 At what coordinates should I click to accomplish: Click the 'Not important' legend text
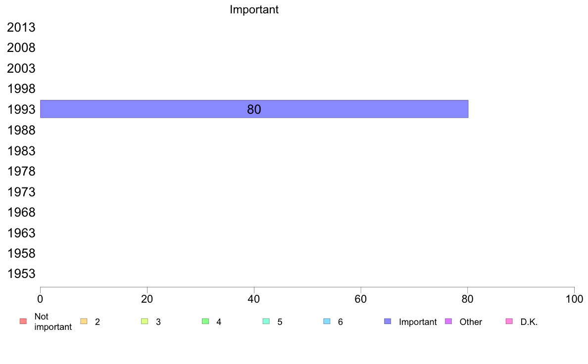tap(53, 321)
